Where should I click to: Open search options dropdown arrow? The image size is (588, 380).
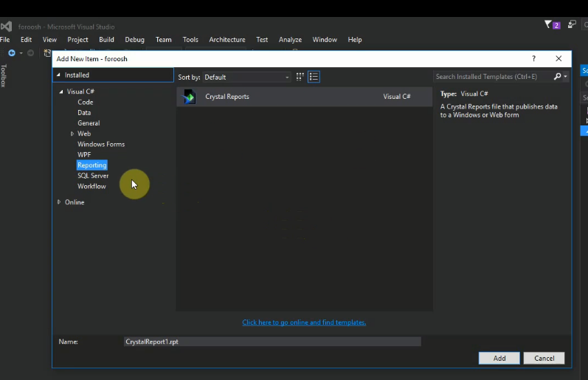[x=566, y=77]
